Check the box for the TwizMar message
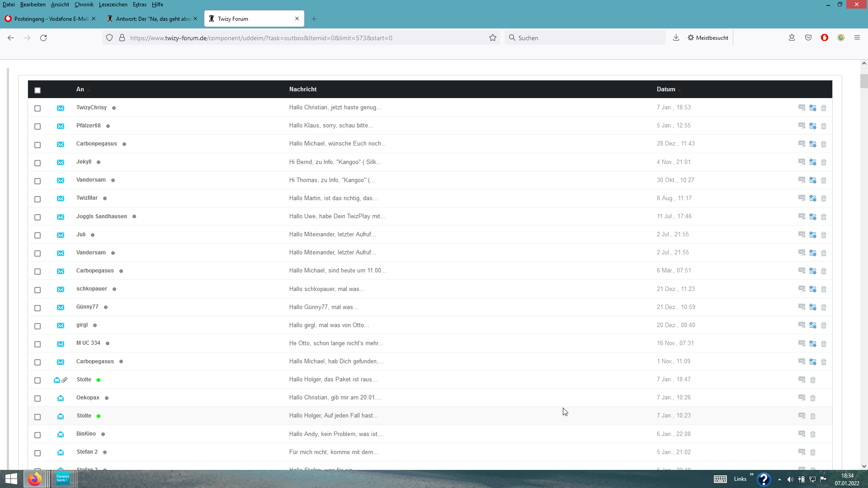The height and width of the screenshot is (488, 868). [38, 199]
